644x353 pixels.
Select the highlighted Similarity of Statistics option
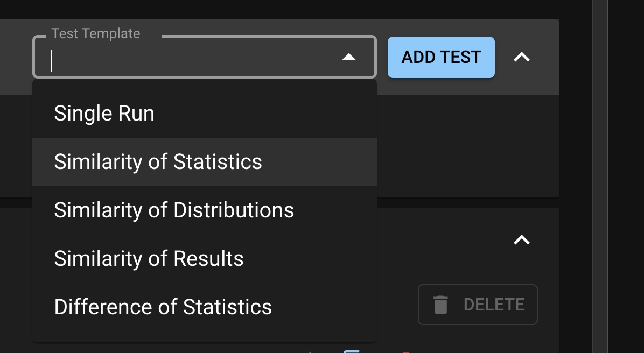pos(158,162)
